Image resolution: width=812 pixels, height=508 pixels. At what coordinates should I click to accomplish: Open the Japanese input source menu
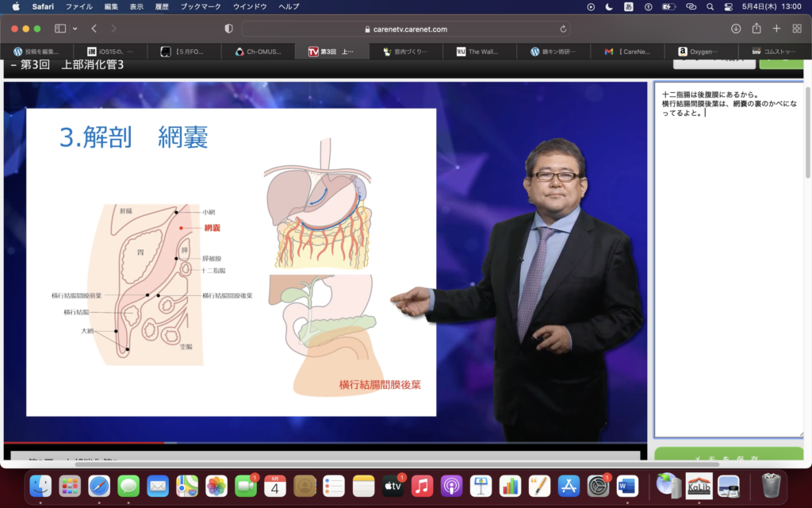pos(629,6)
